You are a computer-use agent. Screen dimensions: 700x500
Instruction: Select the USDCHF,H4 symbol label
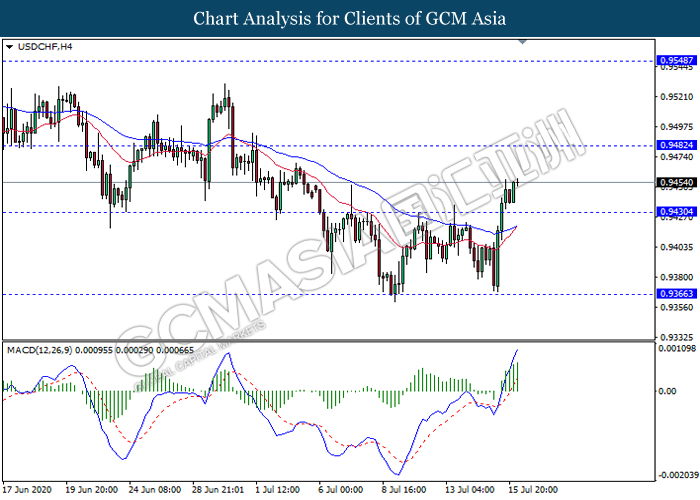click(x=45, y=46)
